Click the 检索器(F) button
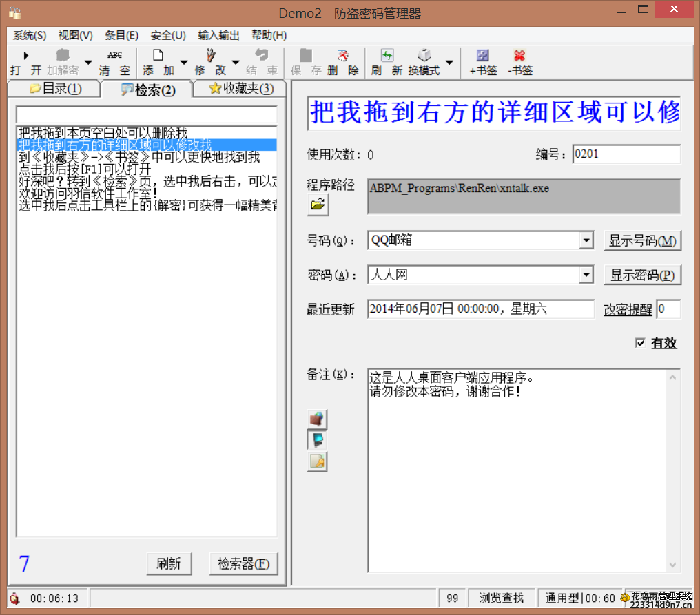The height and width of the screenshot is (615, 700). (243, 564)
